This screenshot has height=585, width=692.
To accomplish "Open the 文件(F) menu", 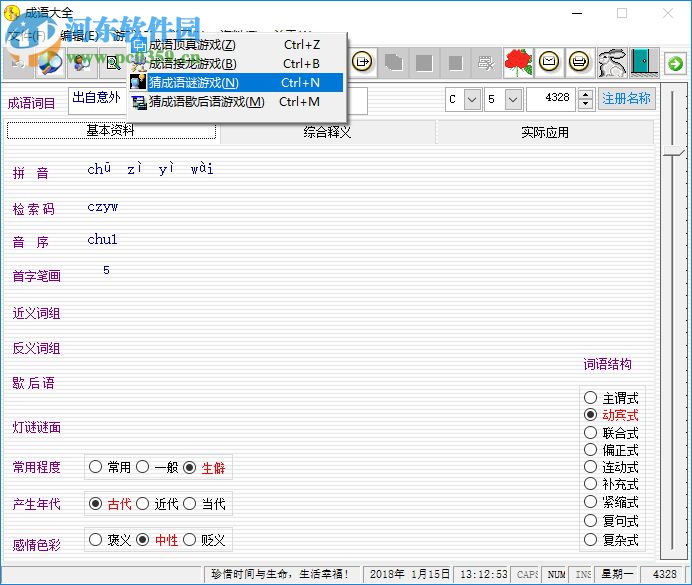I will (x=26, y=36).
